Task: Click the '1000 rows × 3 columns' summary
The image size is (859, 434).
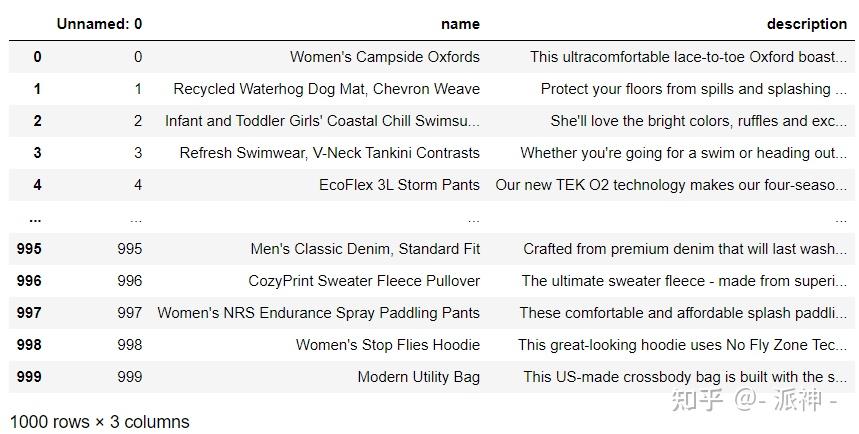Action: (100, 422)
